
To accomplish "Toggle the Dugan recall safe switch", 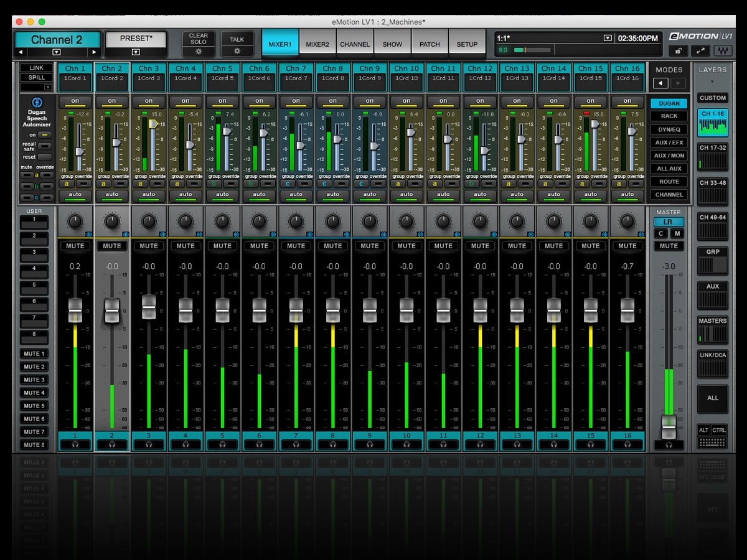I will (x=45, y=146).
